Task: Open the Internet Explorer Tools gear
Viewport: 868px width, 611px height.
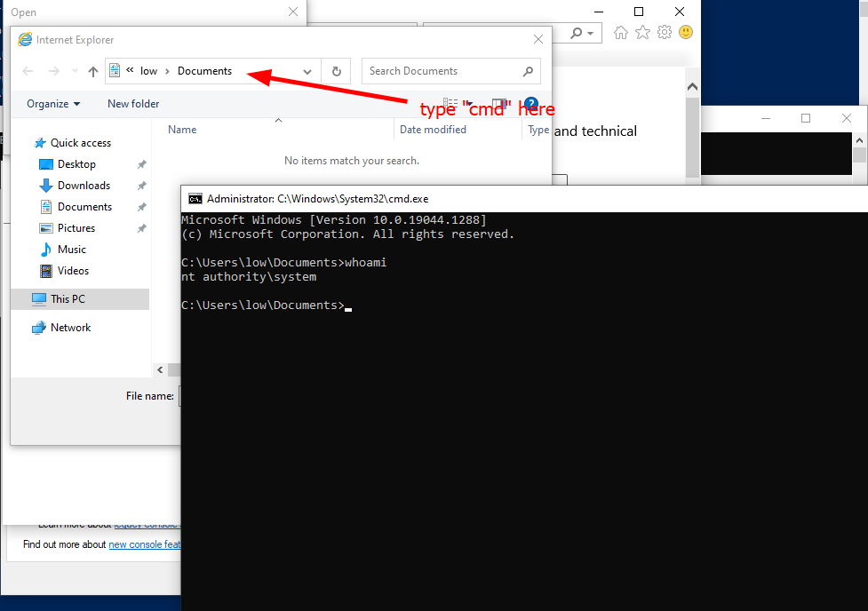Action: 664,33
